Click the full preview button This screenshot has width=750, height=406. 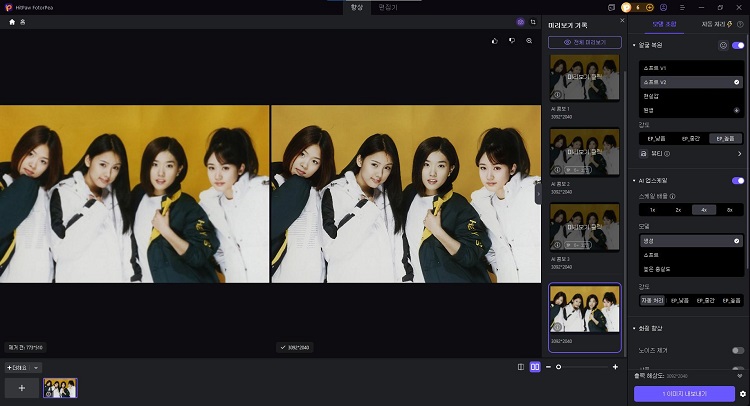585,42
